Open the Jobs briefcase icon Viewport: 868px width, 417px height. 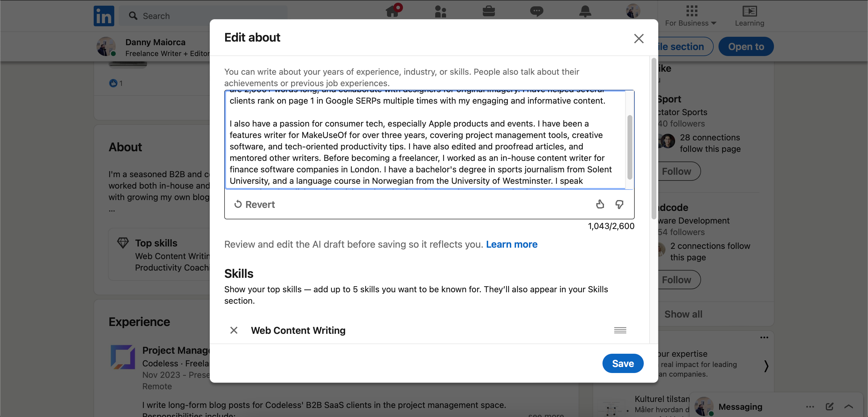(x=489, y=11)
